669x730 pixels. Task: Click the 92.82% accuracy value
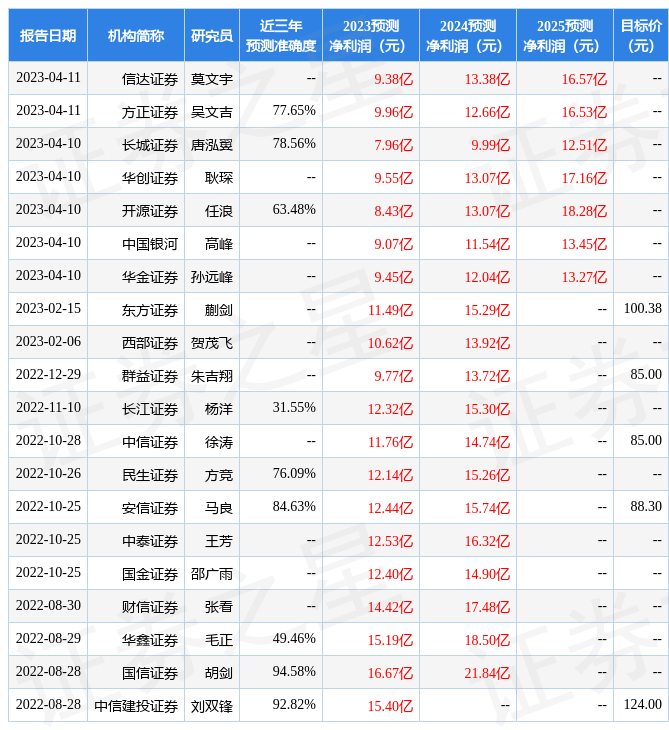point(294,704)
